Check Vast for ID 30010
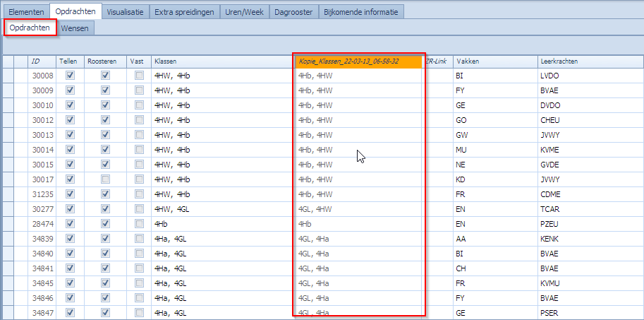Screen dimensions: 644x320 pos(140,105)
